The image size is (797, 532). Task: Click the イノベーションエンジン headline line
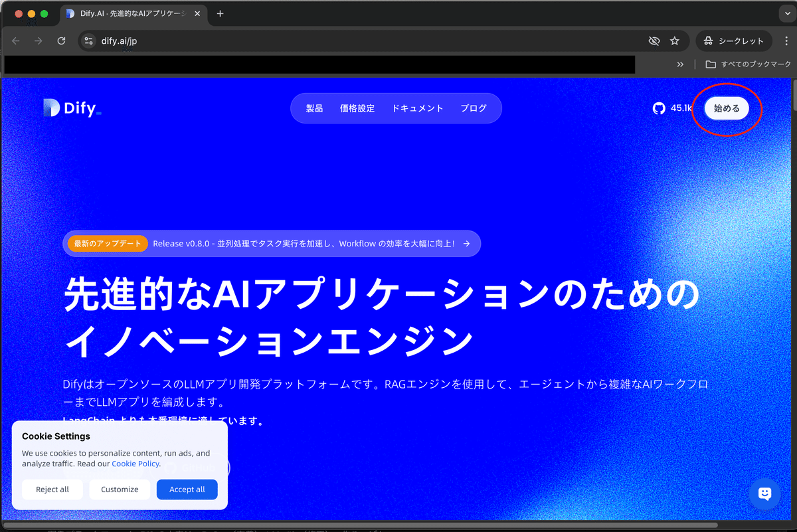point(268,341)
